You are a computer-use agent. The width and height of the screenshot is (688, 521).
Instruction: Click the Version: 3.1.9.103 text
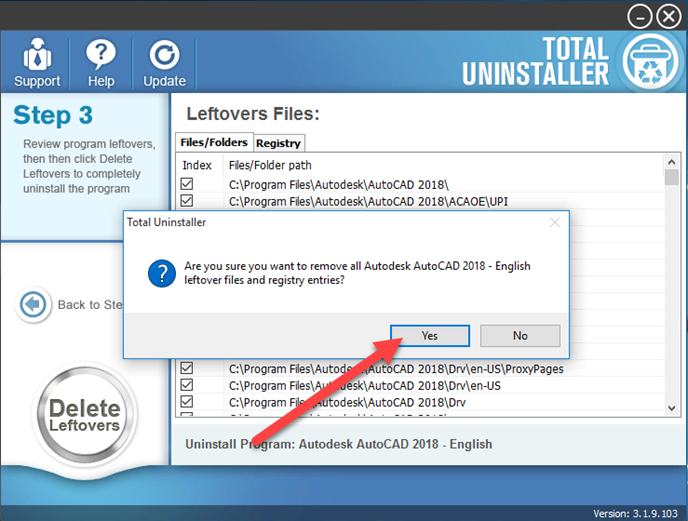click(x=635, y=514)
